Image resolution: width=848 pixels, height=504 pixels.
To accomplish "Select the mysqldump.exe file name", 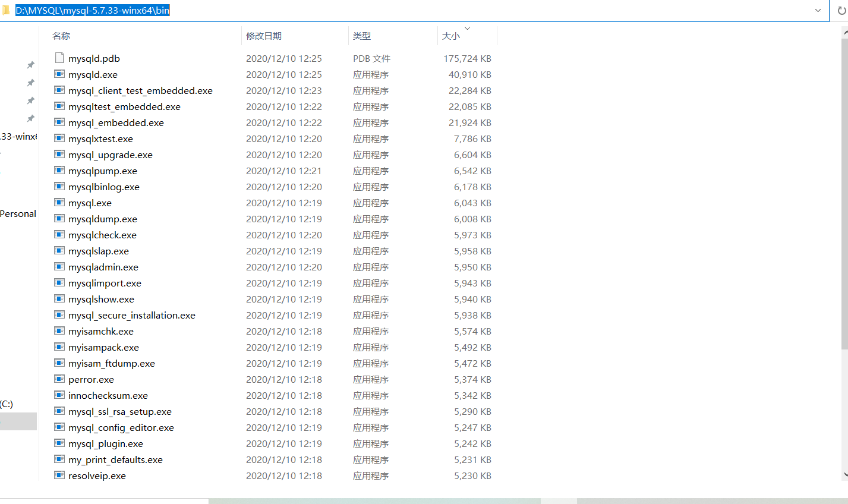I will [x=103, y=219].
